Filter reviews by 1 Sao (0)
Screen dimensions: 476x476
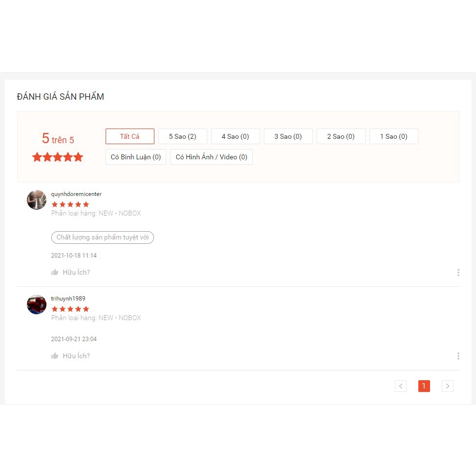click(x=394, y=136)
